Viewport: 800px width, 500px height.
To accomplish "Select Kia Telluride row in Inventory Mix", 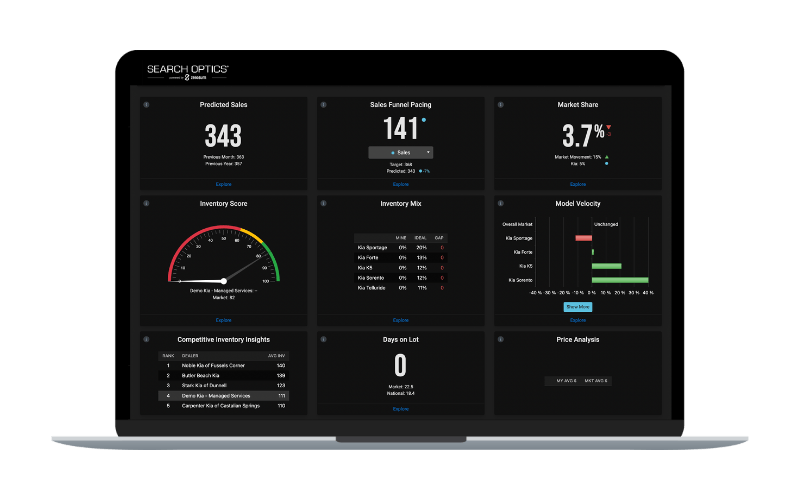I will tap(401, 288).
